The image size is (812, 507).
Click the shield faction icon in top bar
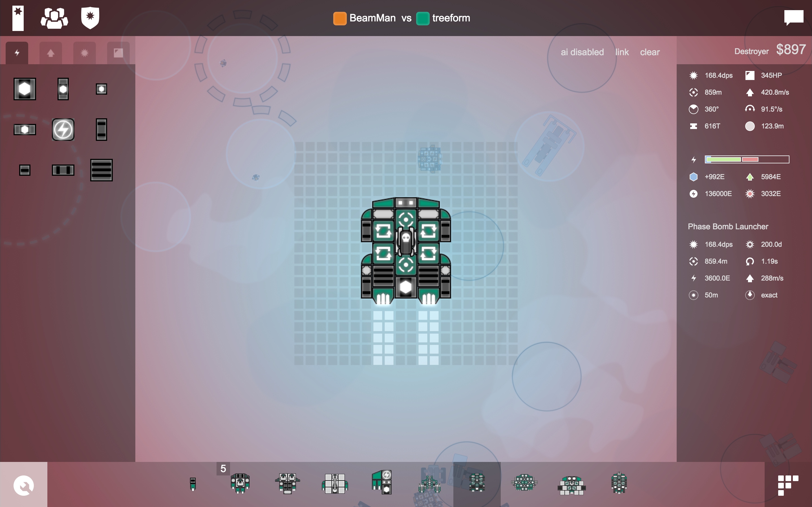pyautogui.click(x=90, y=17)
